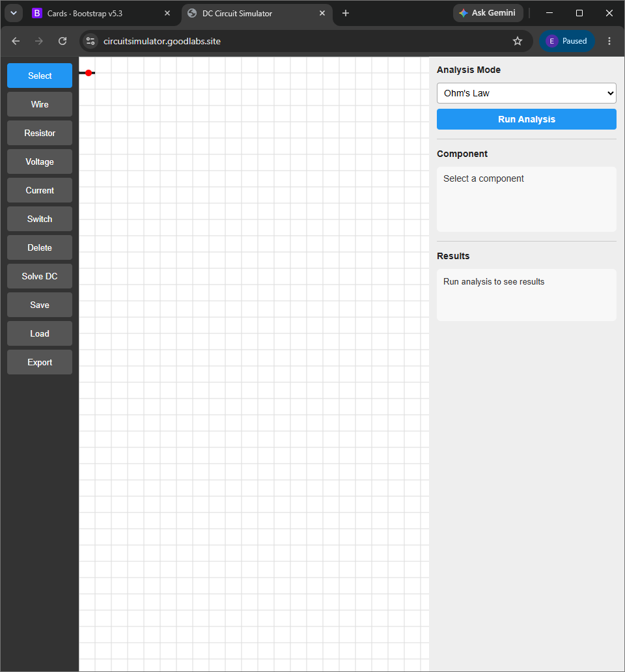625x672 pixels.
Task: Open Chrome's three-dot menu
Action: pyautogui.click(x=609, y=41)
